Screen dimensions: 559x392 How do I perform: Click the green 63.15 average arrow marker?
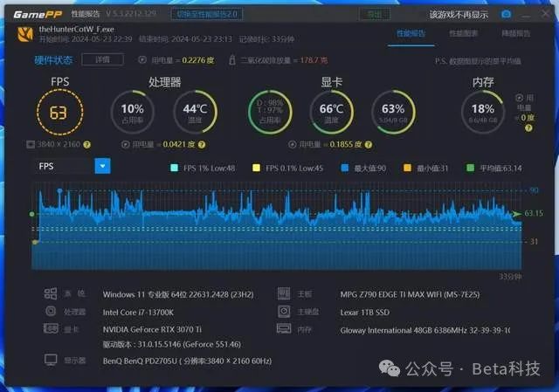(x=517, y=214)
